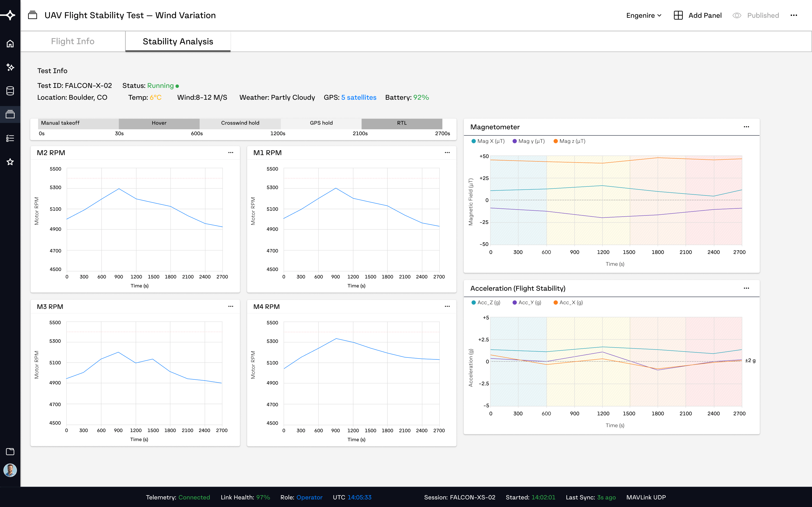This screenshot has width=812, height=507.
Task: Open the user profile avatar
Action: click(10, 470)
